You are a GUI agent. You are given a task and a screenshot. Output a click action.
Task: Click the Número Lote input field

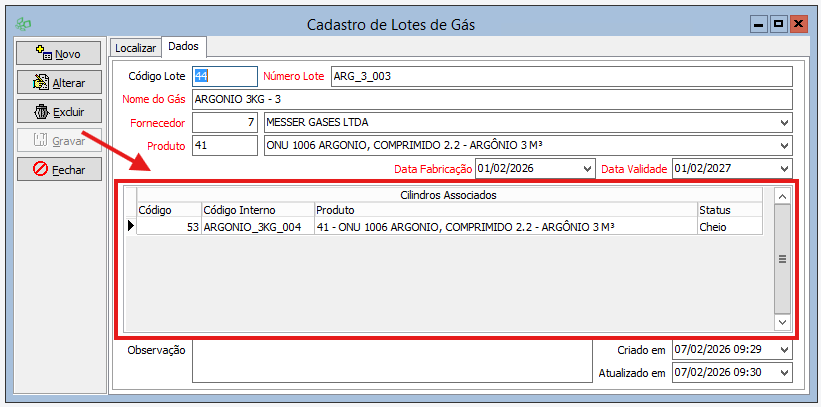tap(560, 77)
